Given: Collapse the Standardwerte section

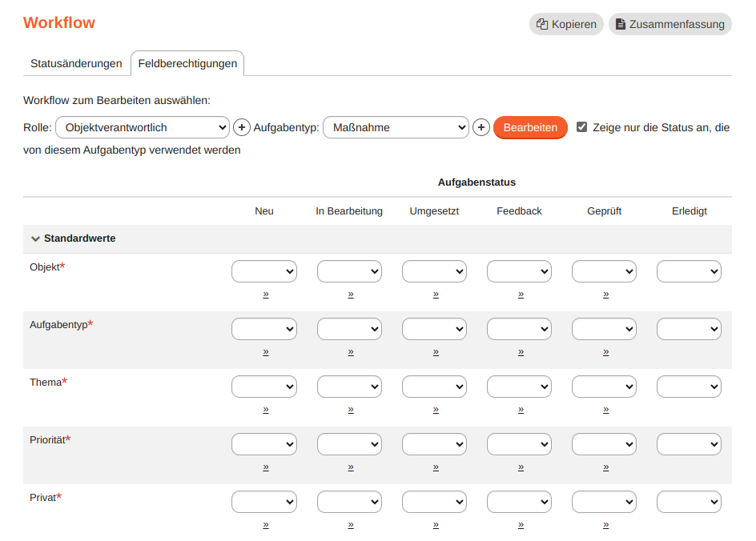Looking at the screenshot, I should click(35, 238).
